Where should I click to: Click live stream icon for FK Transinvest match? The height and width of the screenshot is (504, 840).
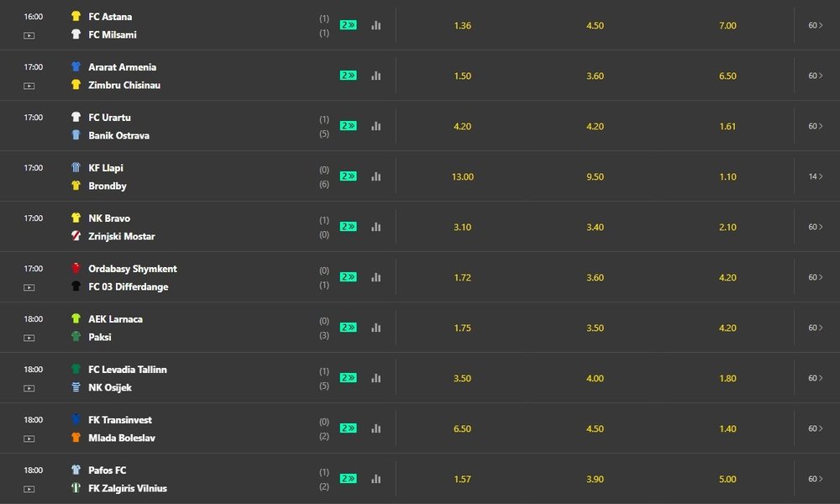(x=29, y=438)
